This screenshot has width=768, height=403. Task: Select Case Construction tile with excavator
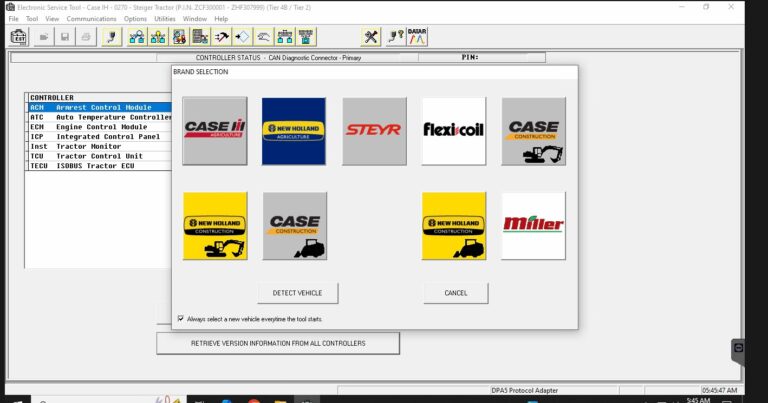533,131
